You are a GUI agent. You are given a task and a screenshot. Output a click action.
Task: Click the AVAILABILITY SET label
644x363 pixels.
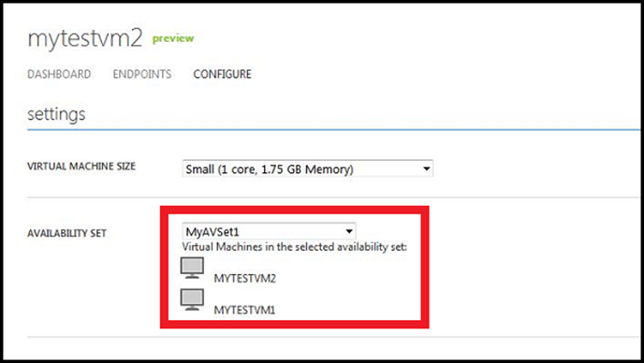tap(67, 233)
